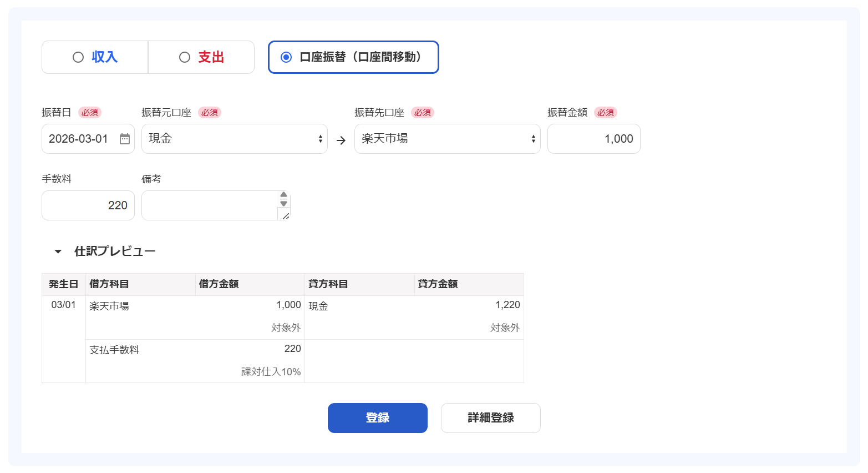This screenshot has height=473, width=868.
Task: Click the 発生日 column header
Action: pyautogui.click(x=64, y=284)
